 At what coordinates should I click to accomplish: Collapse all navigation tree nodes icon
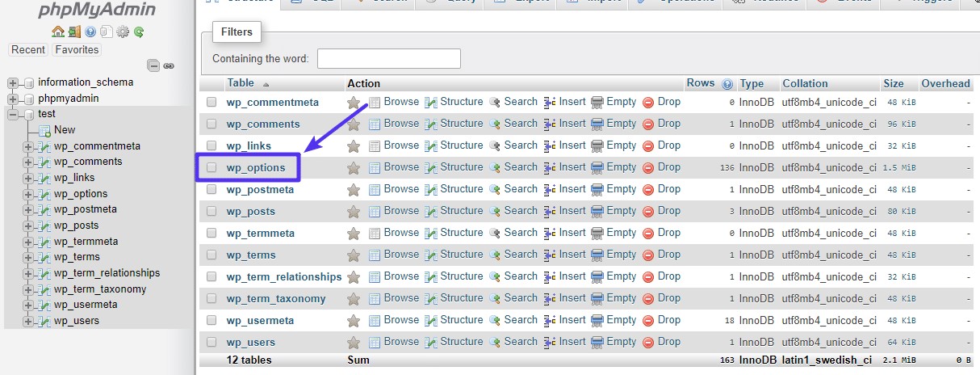[153, 65]
